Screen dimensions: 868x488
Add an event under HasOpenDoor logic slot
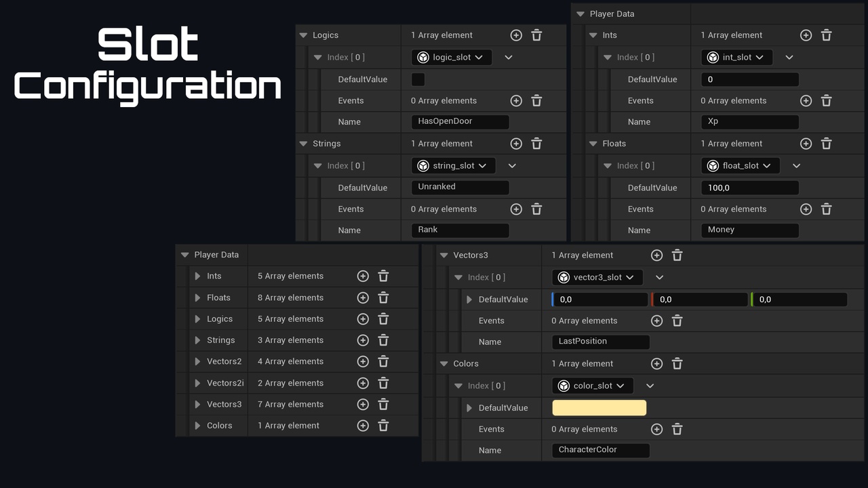(x=516, y=100)
